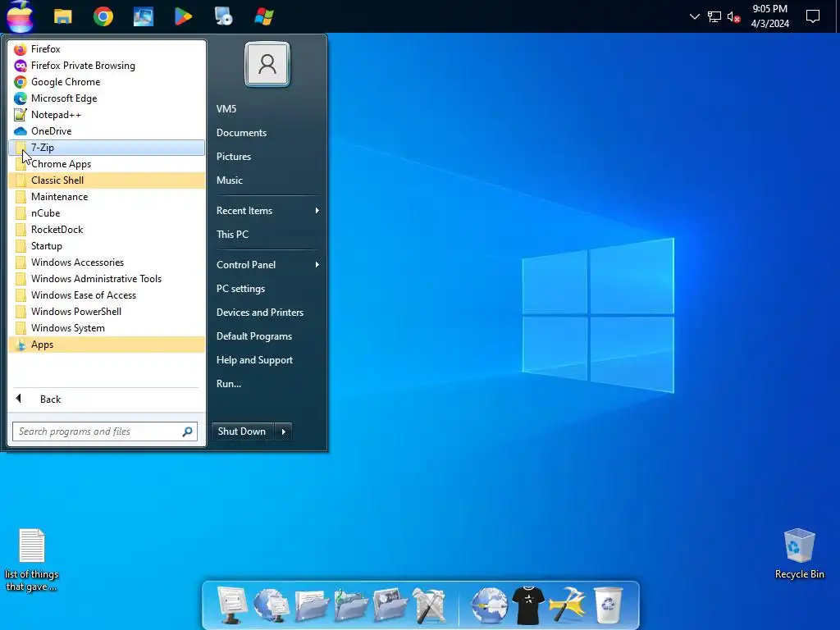Expand the RocketDock folder
The image size is (840, 630).
click(x=107, y=230)
